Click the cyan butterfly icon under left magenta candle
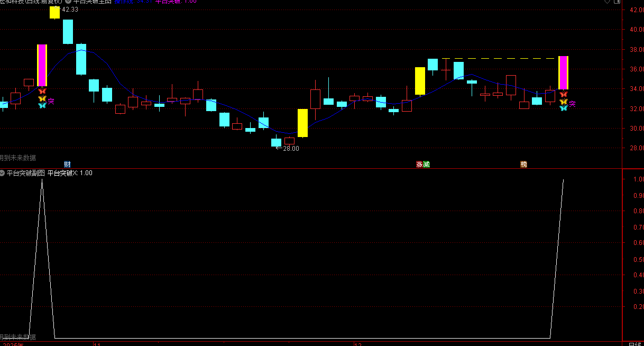Viewport: 644px width, 346px height. coord(42,105)
